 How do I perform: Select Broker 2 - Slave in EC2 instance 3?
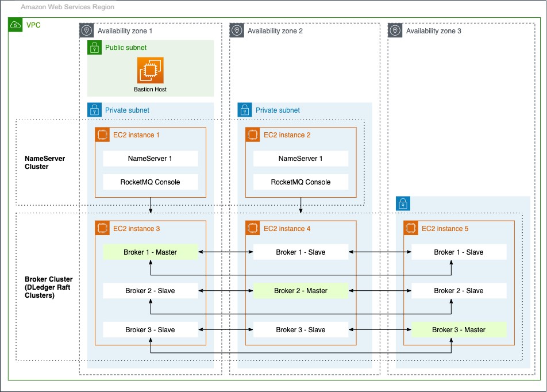tap(151, 291)
